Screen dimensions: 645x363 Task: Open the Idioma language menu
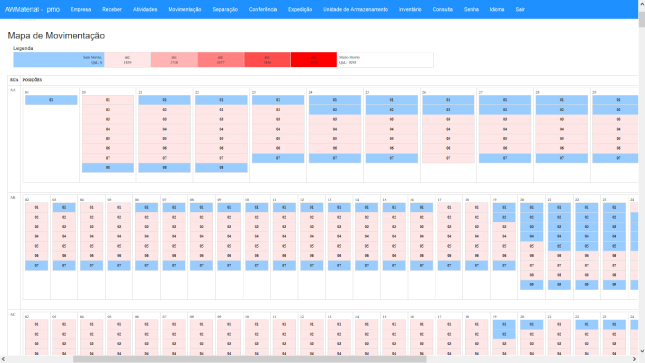[497, 9]
